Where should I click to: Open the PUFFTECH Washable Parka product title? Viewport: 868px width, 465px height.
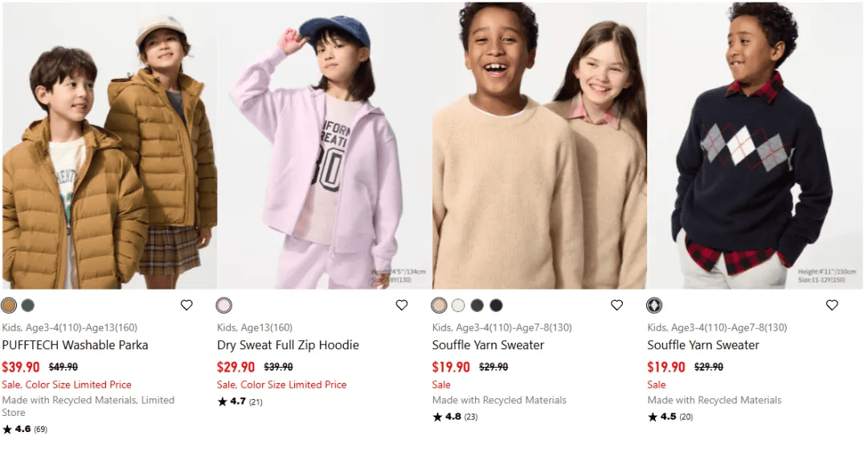pos(75,345)
